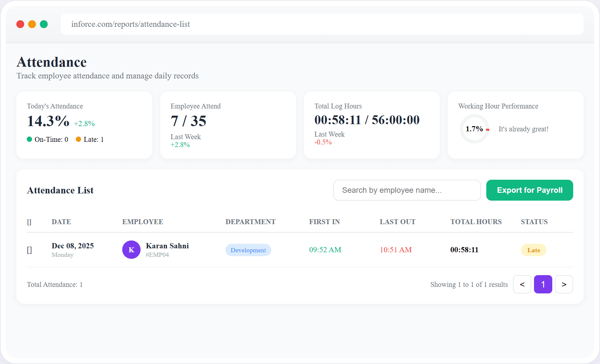Check the Karan Sahni row checkbox
This screenshot has width=600, height=364.
tap(29, 250)
